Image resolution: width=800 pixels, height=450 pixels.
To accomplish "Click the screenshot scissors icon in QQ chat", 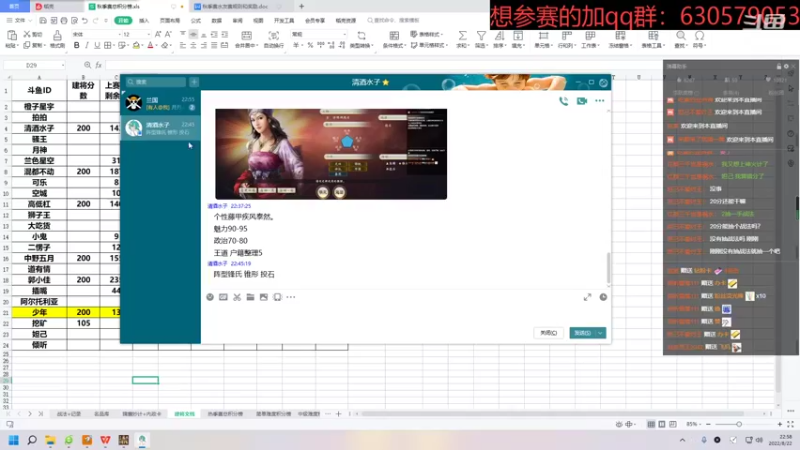I will (237, 297).
